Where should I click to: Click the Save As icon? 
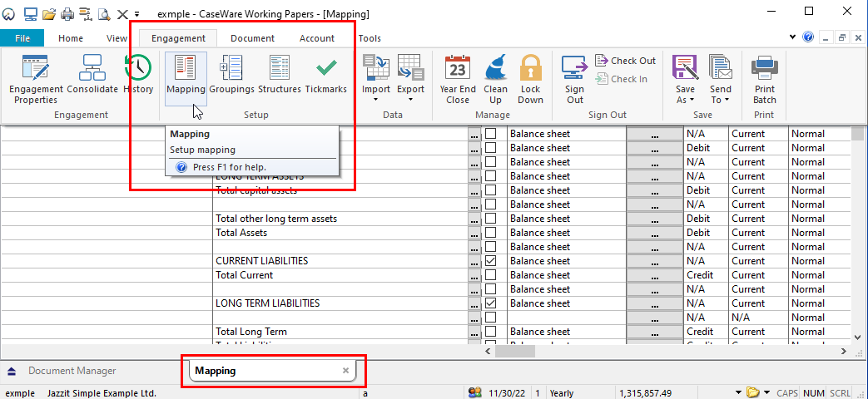685,66
